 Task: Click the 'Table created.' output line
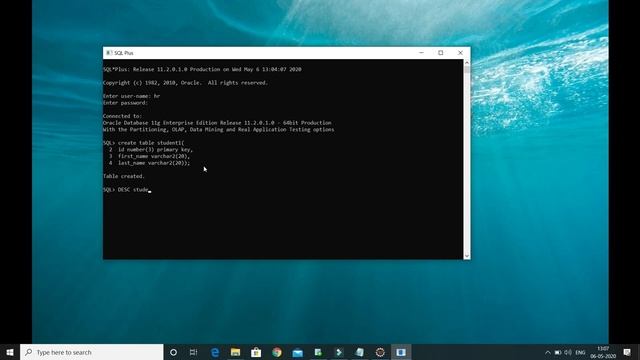click(x=124, y=176)
